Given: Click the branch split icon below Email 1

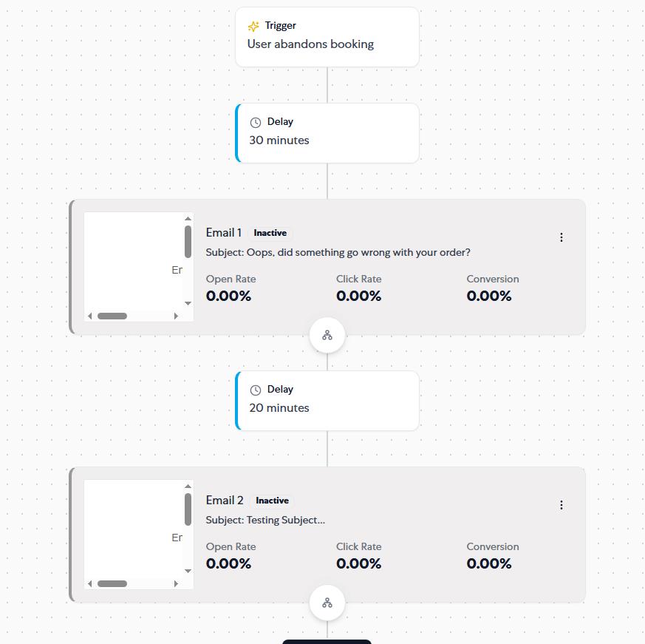Looking at the screenshot, I should [327, 335].
